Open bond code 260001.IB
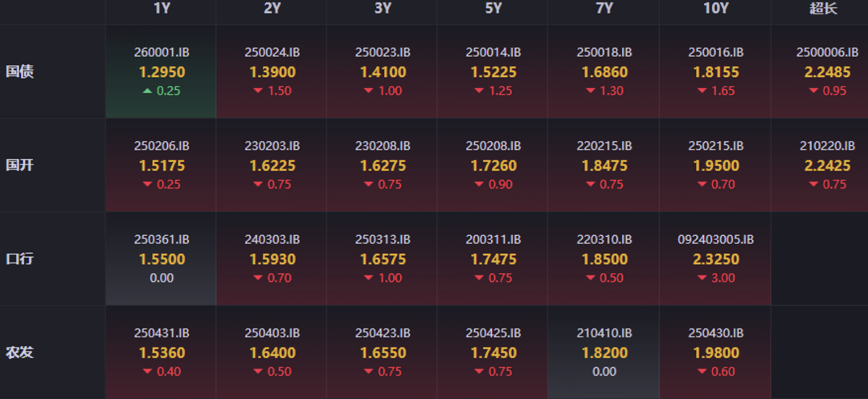868x399 pixels. point(161,52)
